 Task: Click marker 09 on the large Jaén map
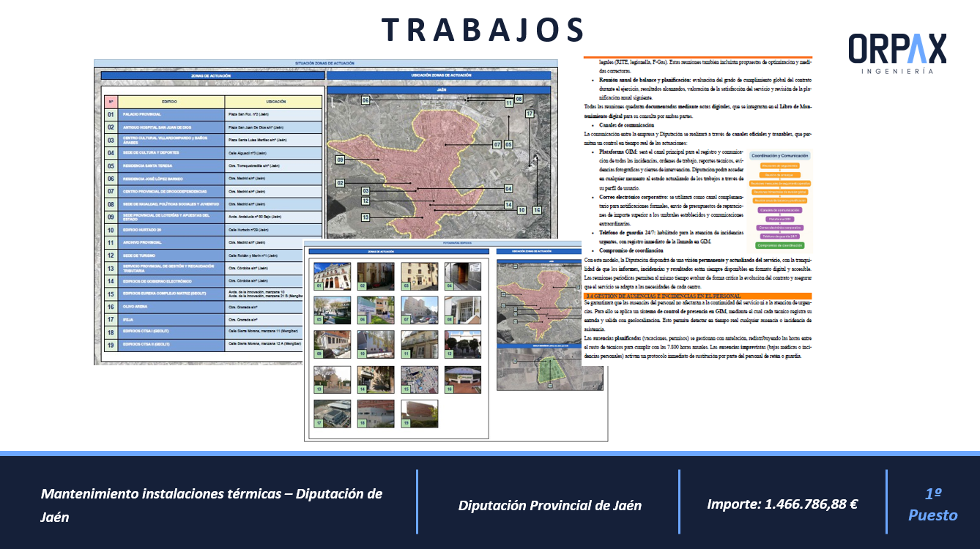(x=340, y=160)
